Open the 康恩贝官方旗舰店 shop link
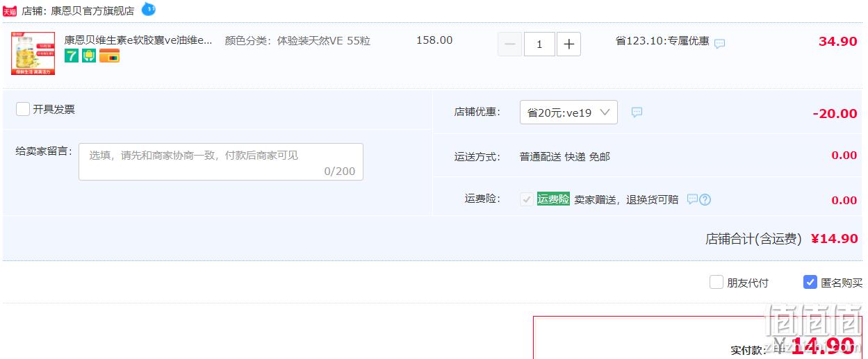868x359 pixels. 92,11
